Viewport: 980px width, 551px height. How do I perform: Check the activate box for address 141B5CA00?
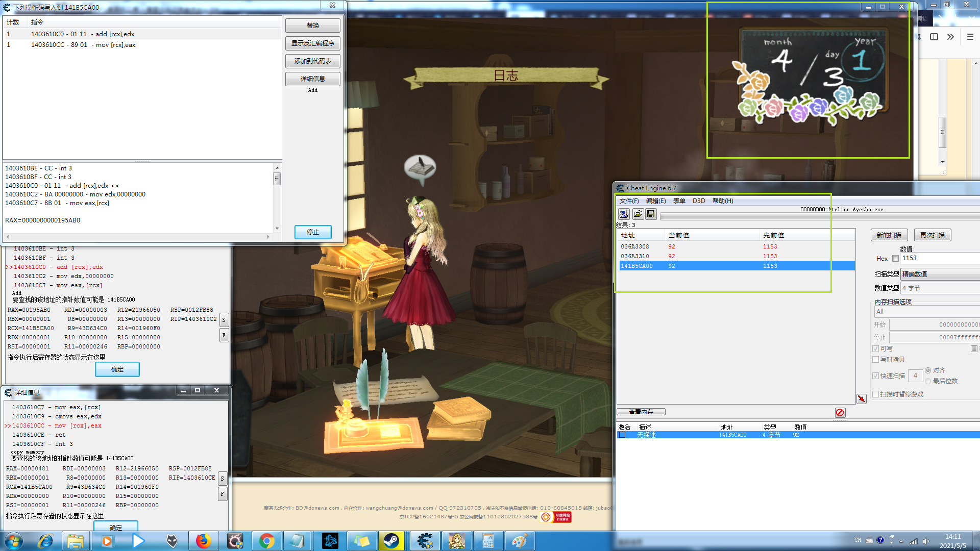tap(622, 435)
